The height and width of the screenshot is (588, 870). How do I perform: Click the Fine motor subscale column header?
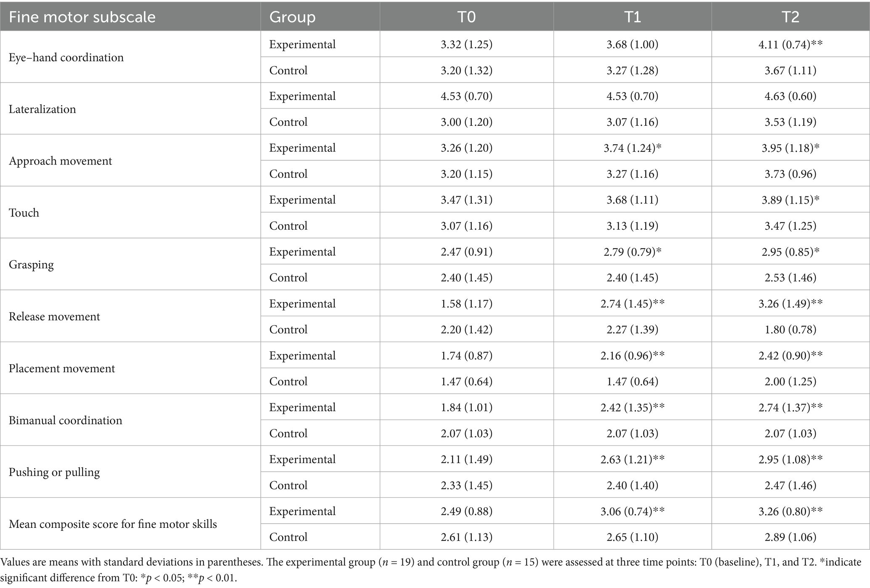tap(82, 17)
